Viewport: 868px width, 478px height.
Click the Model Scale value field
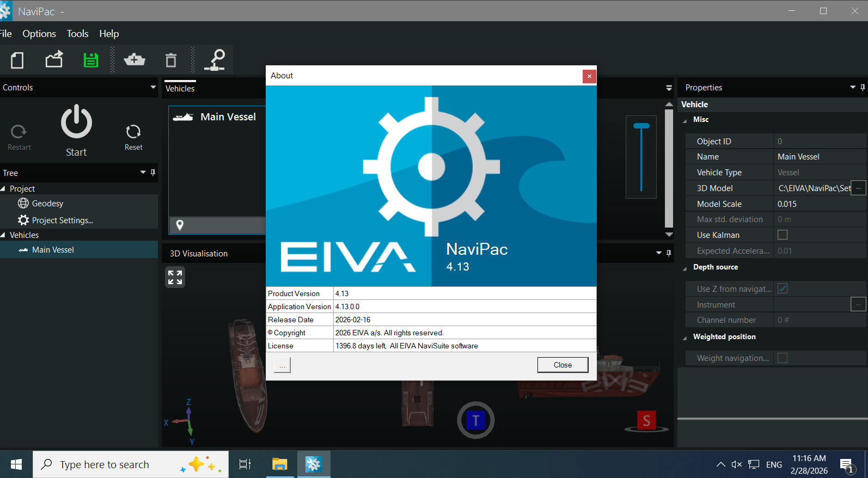point(820,204)
